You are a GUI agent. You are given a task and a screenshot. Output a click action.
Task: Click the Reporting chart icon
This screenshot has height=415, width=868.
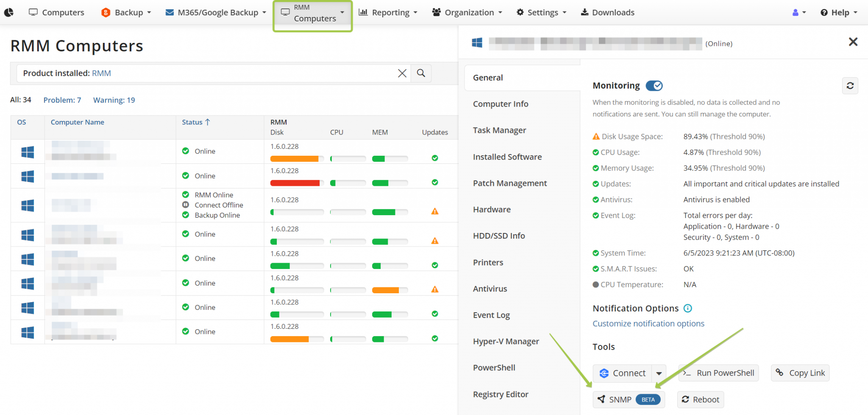pos(362,12)
